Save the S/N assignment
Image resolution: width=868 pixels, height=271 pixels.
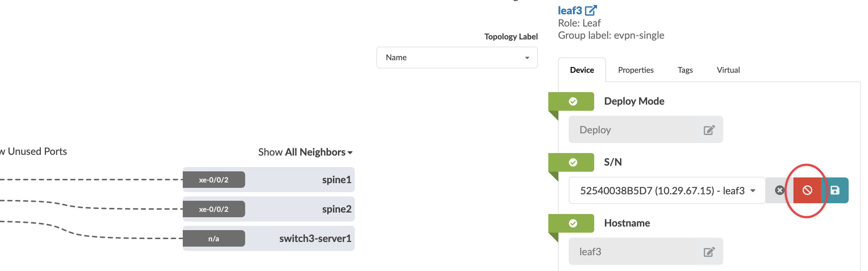835,190
